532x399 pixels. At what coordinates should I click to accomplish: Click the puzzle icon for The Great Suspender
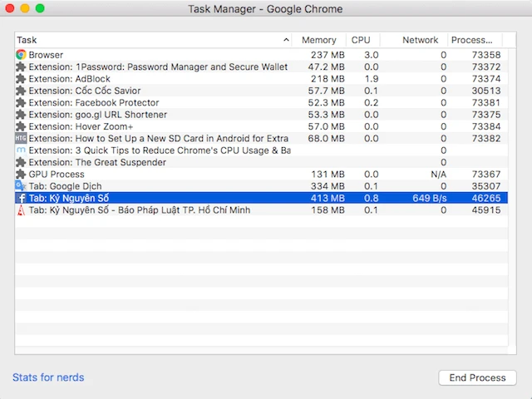[x=21, y=163]
